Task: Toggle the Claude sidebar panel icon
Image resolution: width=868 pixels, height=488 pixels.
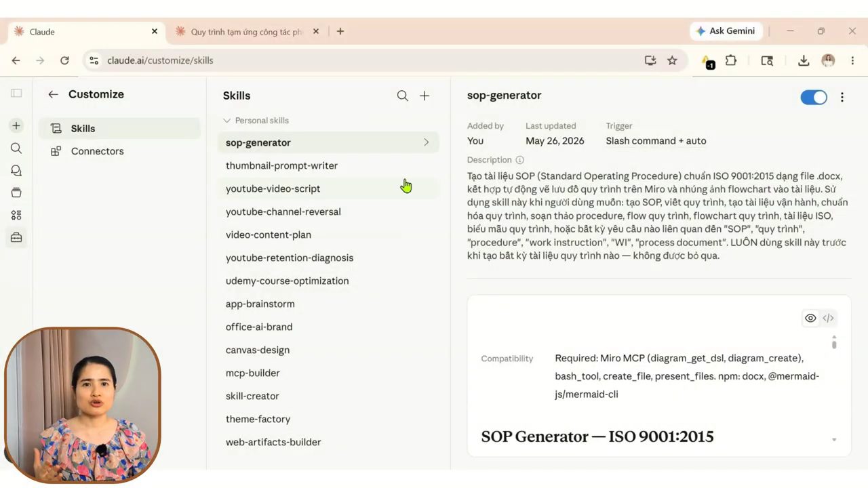Action: click(x=16, y=93)
